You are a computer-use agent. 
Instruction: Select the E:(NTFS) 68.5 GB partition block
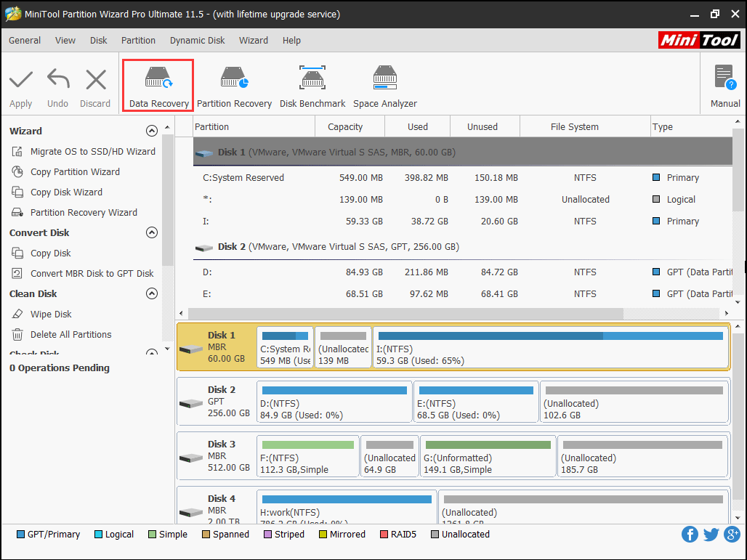(476, 402)
